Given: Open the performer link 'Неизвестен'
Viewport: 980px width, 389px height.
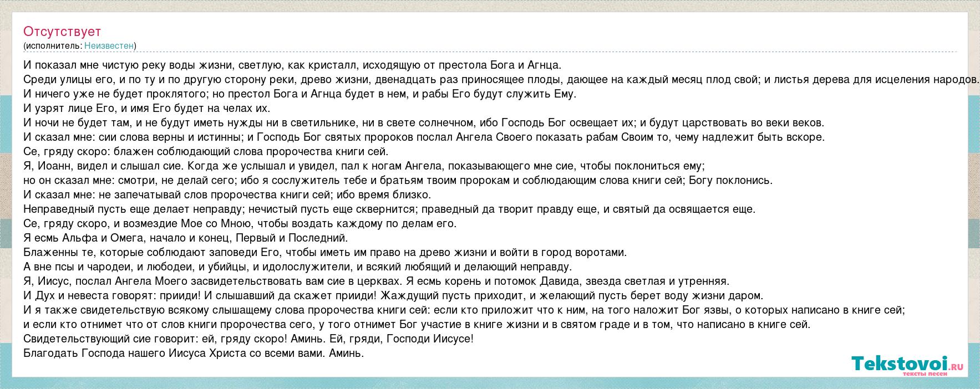Looking at the screenshot, I should (109, 45).
